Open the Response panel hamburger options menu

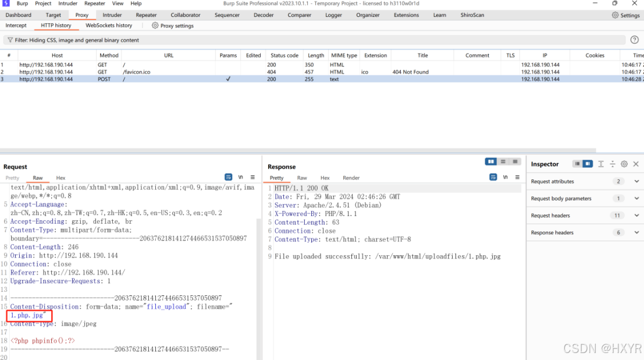click(x=518, y=177)
